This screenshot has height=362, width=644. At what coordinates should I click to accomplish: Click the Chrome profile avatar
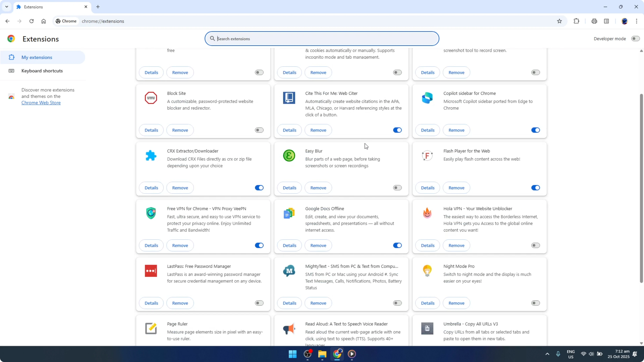(x=625, y=21)
